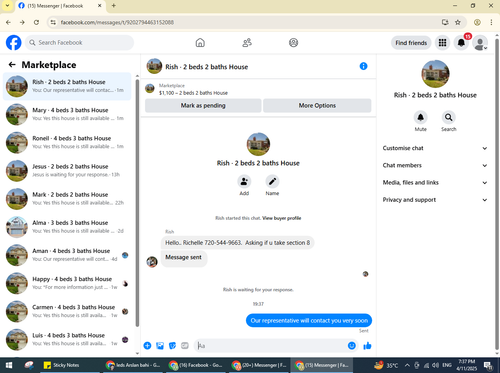Show hidden system tray icons chevron
This screenshot has width=500, height=373.
coord(407,365)
